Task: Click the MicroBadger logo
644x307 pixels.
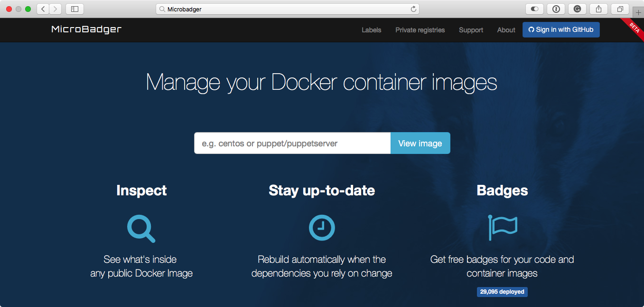Action: pyautogui.click(x=86, y=29)
